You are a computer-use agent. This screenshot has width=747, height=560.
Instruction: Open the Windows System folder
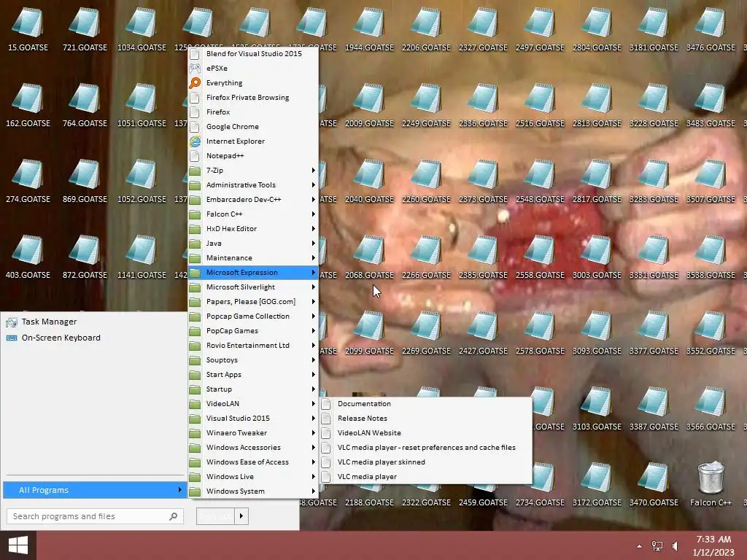point(253,491)
